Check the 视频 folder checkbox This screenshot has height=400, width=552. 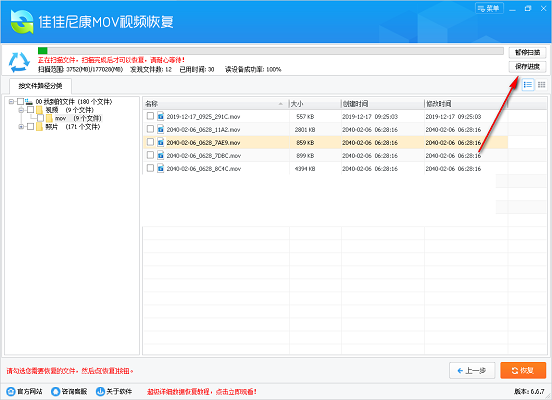coord(30,110)
